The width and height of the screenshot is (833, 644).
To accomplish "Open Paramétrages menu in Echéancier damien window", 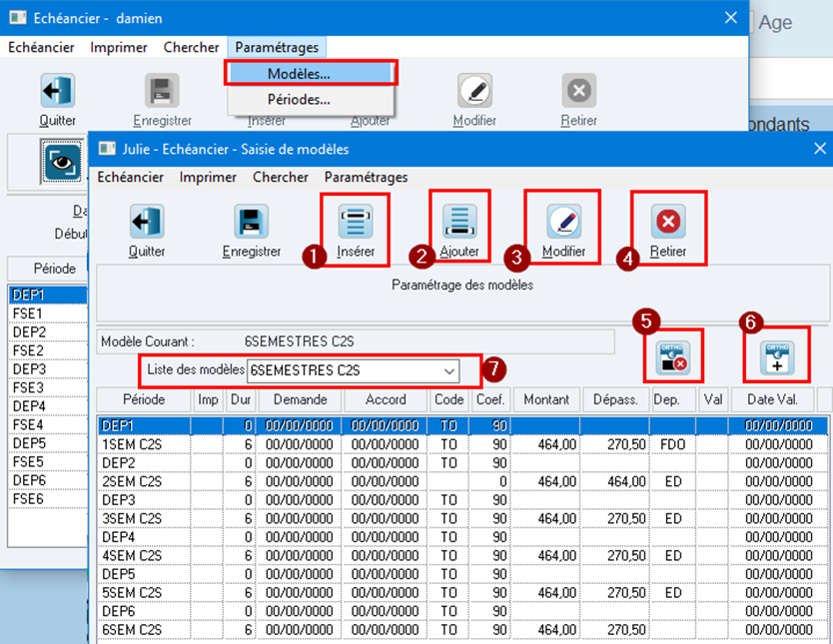I will coord(277,47).
